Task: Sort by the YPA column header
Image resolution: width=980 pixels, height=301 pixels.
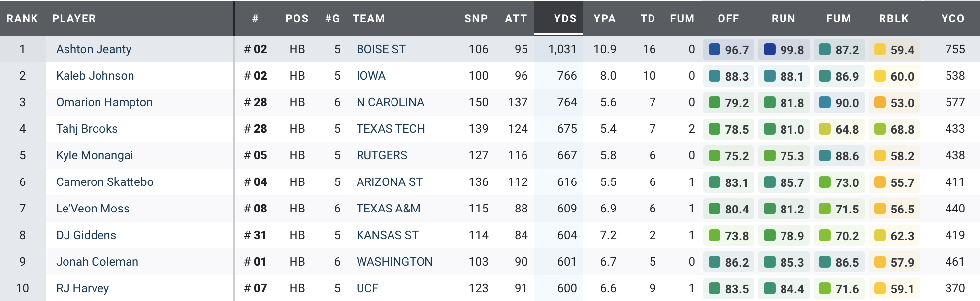Action: click(605, 19)
